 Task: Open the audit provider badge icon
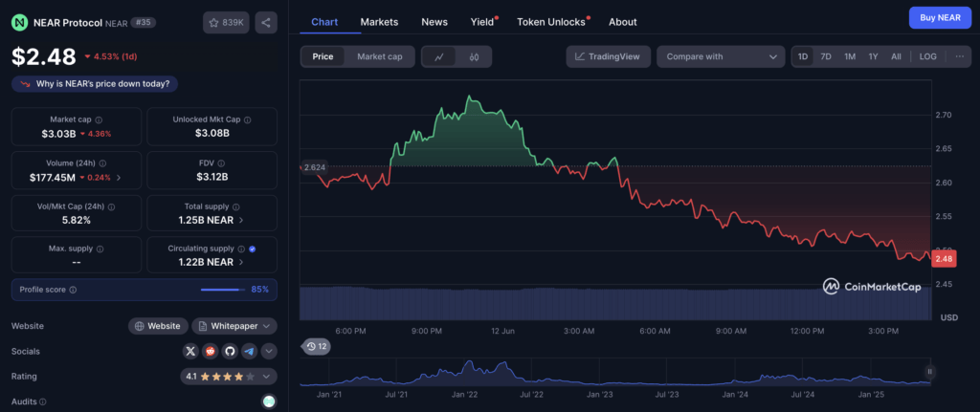269,401
